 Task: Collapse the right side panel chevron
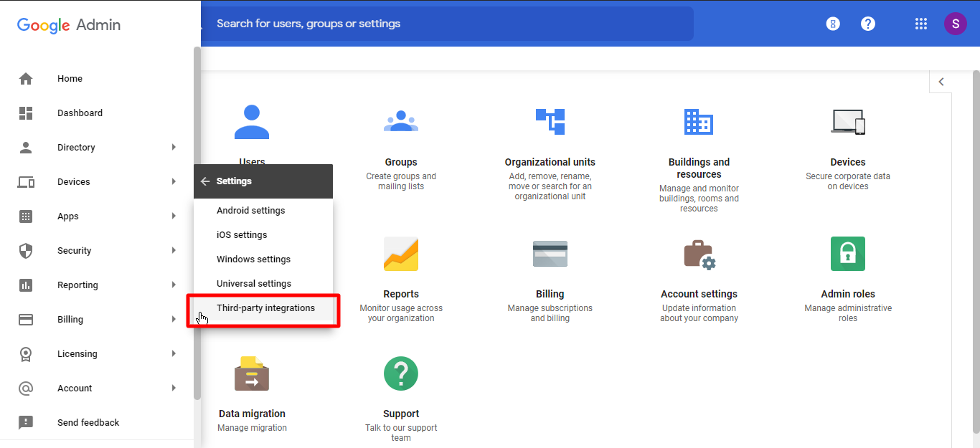click(941, 82)
